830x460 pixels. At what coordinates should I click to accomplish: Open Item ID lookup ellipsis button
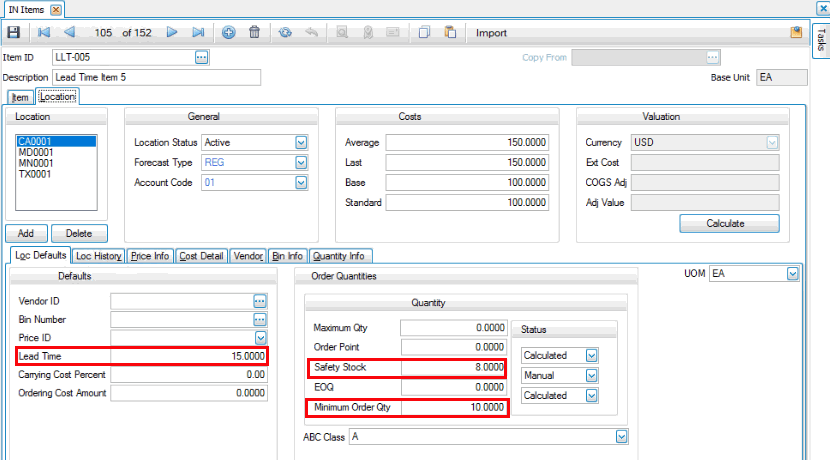[x=201, y=58]
